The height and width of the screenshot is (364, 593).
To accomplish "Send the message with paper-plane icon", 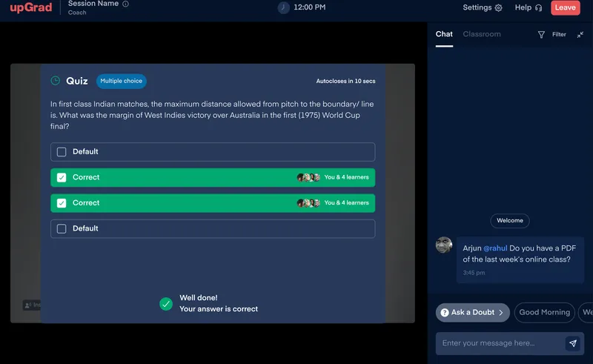I will [x=573, y=343].
